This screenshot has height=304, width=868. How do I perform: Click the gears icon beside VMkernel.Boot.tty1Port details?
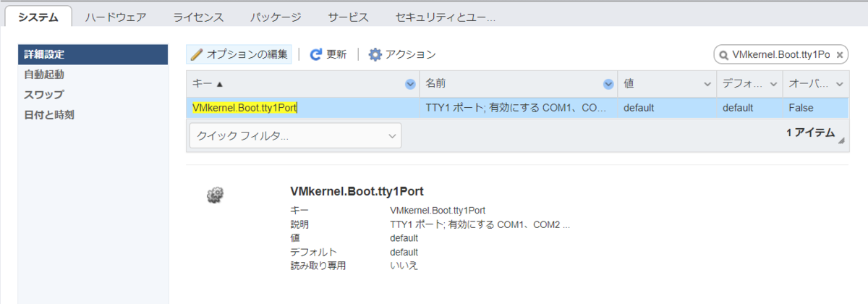coord(215,194)
